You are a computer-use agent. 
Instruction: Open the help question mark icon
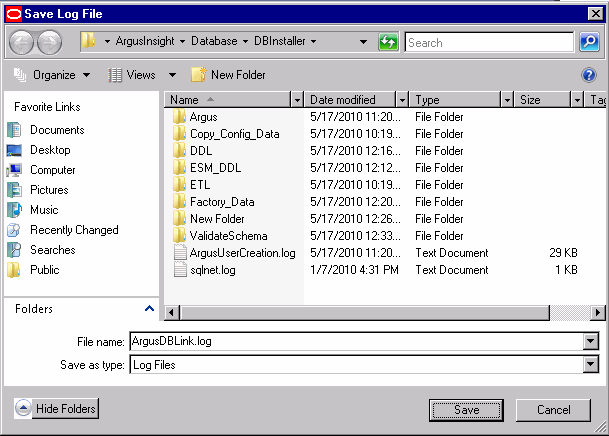pyautogui.click(x=589, y=75)
